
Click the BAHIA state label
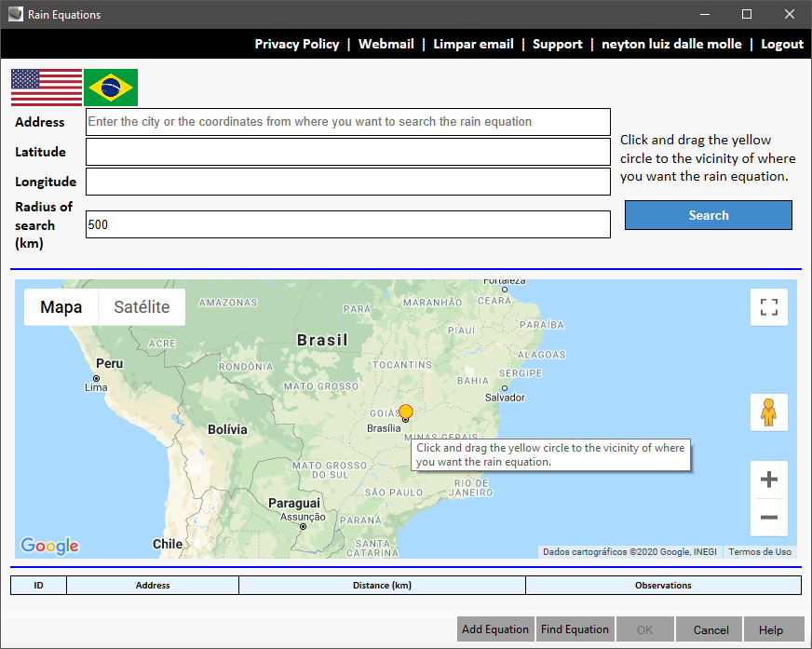[x=473, y=381]
